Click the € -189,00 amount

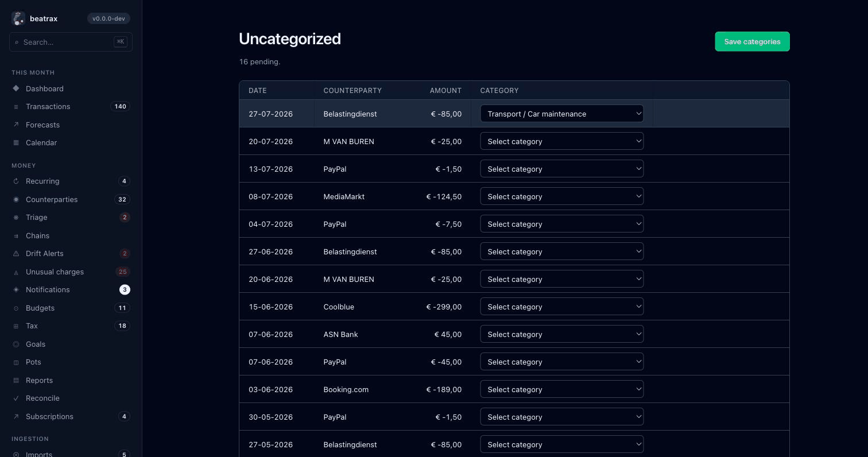coord(444,389)
